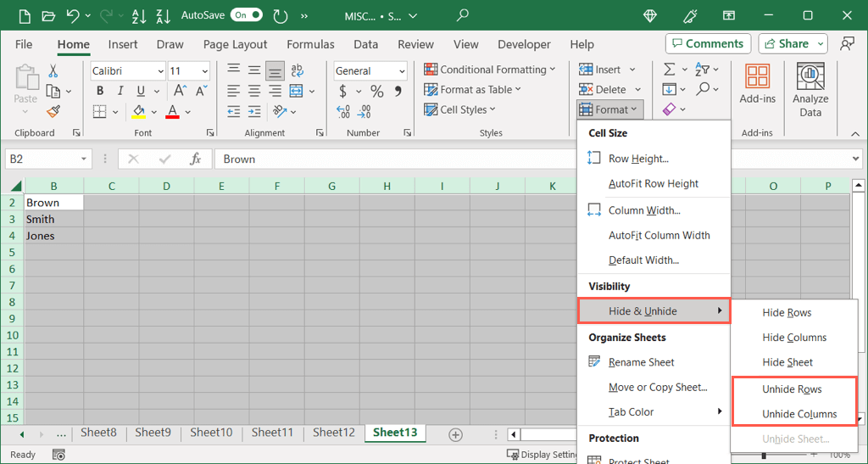Toggle the AutoSave switch off
The image size is (868, 464).
click(246, 15)
